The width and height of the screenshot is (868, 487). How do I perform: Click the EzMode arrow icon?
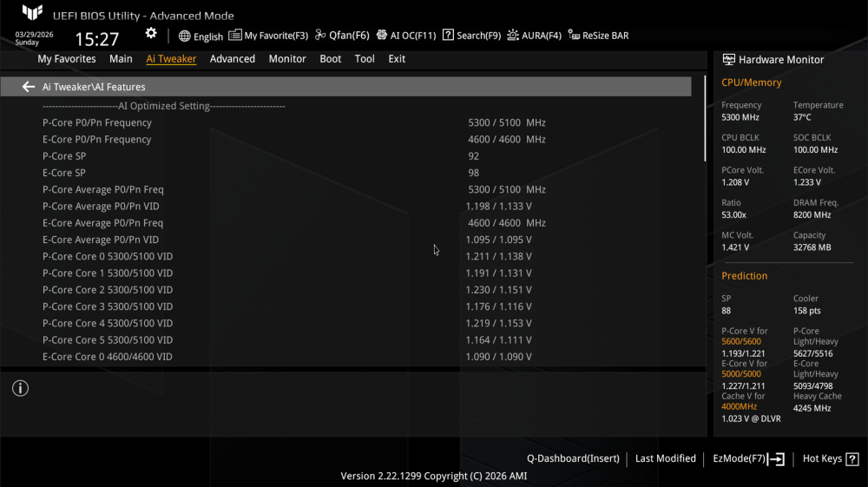pos(777,458)
